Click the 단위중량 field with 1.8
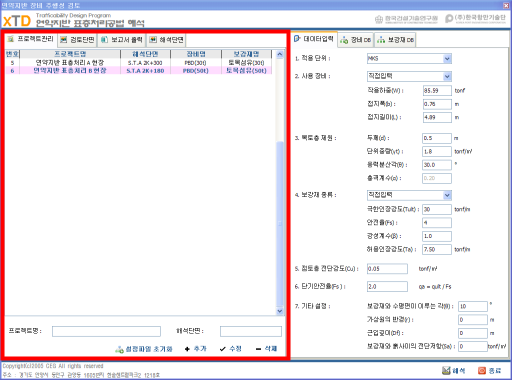This screenshot has height=384, width=512. tap(437, 151)
